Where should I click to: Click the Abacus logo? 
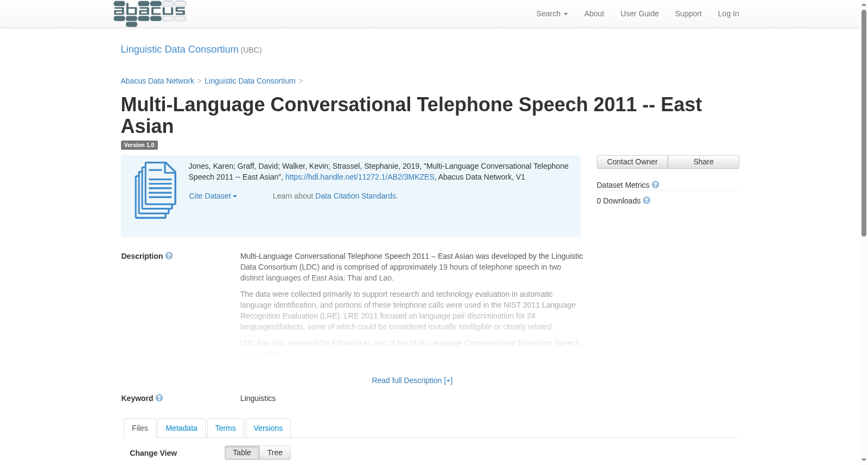click(150, 14)
